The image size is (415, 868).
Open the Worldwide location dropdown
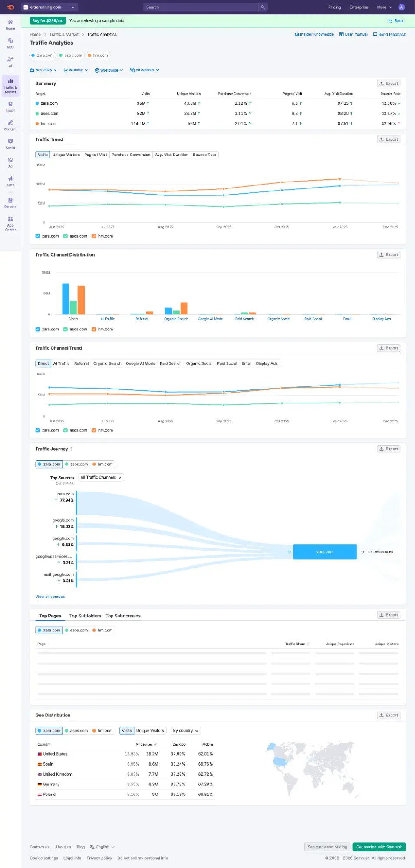(109, 70)
